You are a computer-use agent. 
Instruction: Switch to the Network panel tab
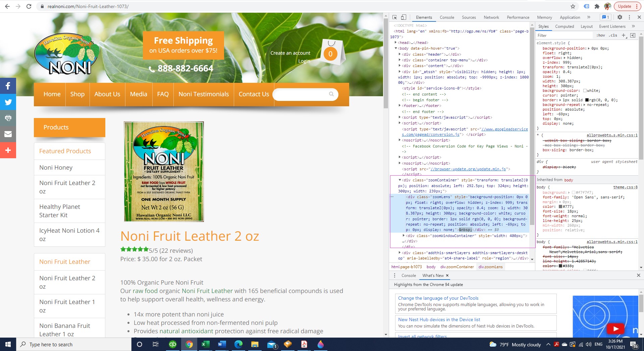click(491, 17)
